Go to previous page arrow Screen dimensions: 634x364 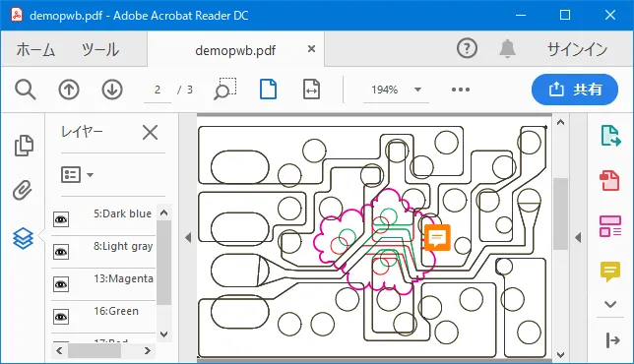pyautogui.click(x=69, y=90)
